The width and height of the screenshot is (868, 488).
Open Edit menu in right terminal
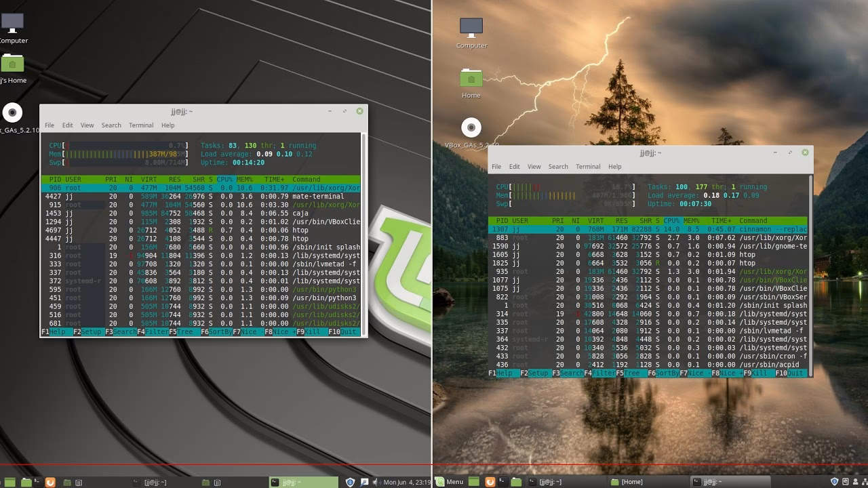click(515, 167)
